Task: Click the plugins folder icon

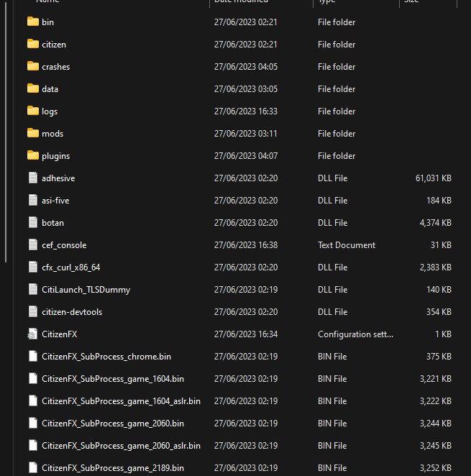Action: (32, 155)
